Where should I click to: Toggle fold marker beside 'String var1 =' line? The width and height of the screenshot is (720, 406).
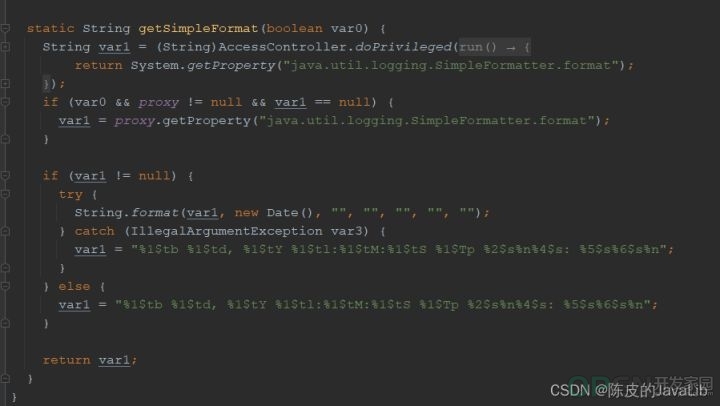point(6,47)
